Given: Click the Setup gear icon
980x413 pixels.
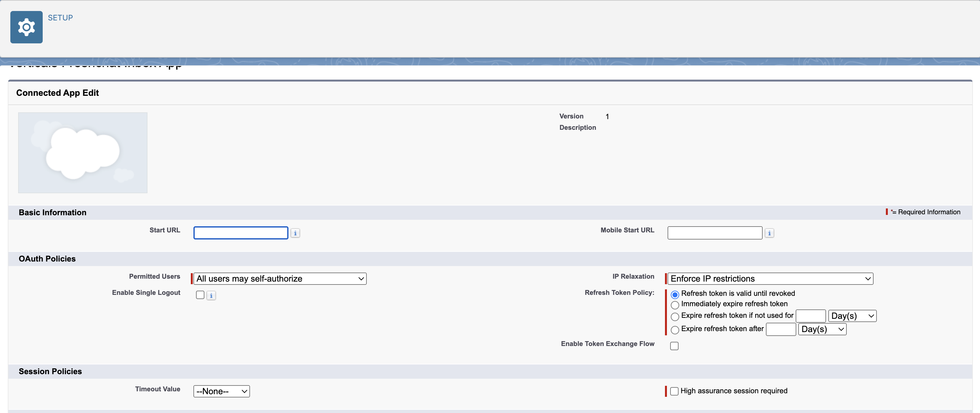Looking at the screenshot, I should tap(26, 27).
